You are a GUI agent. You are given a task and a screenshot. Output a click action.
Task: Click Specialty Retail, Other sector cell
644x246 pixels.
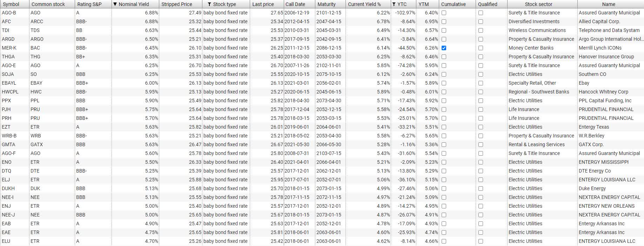click(x=542, y=83)
